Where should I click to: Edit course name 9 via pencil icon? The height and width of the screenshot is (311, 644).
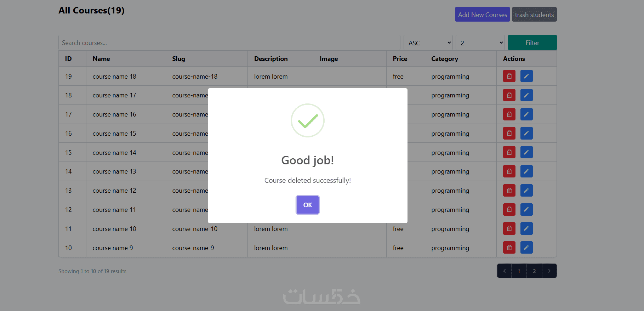pyautogui.click(x=526, y=248)
